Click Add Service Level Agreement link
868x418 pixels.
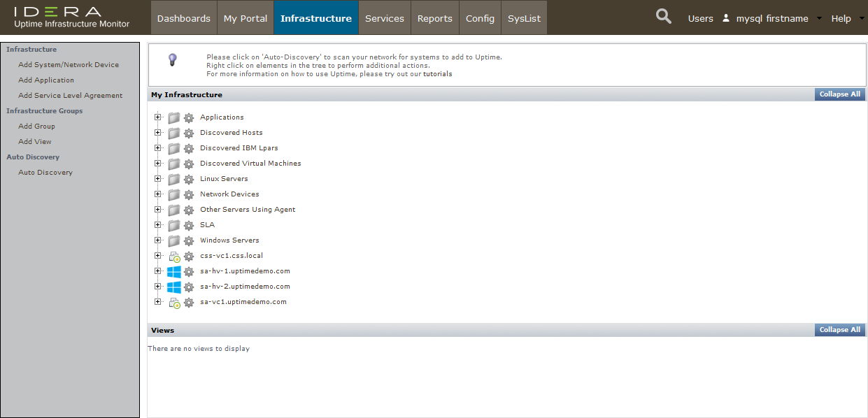71,96
